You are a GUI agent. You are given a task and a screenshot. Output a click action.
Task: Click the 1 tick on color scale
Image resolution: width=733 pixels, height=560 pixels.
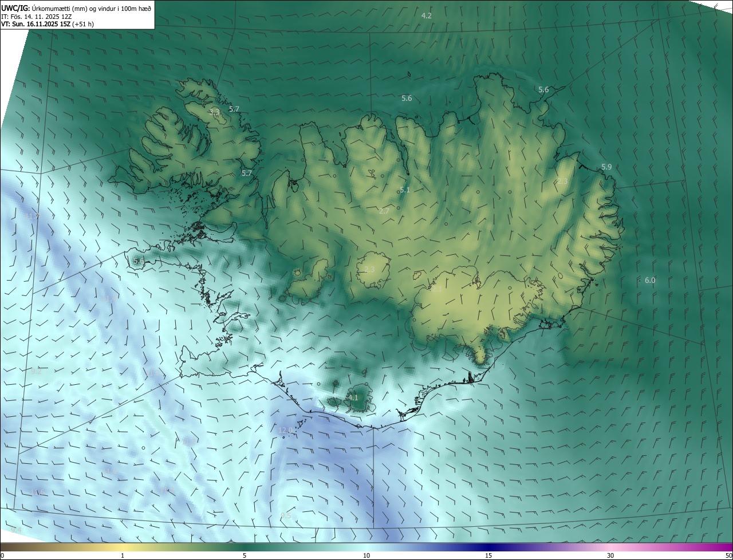[123, 555]
